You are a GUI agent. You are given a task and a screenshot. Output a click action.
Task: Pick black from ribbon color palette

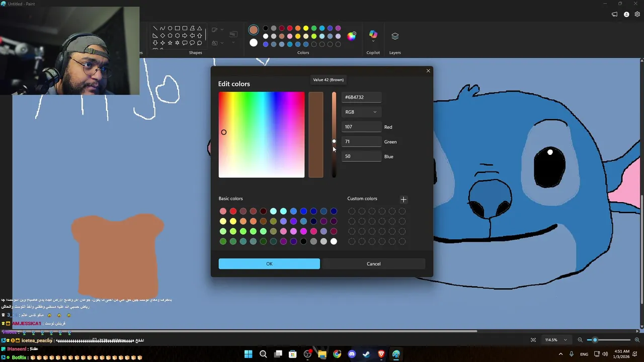pyautogui.click(x=266, y=28)
